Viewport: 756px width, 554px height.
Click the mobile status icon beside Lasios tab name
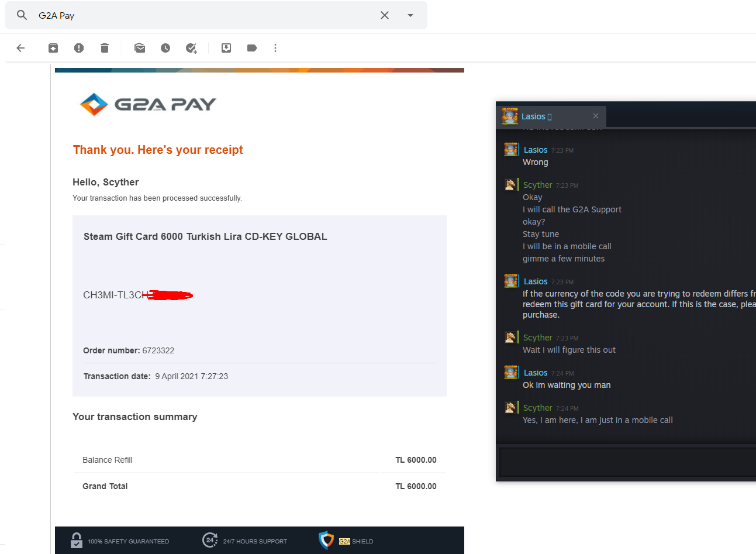point(550,117)
